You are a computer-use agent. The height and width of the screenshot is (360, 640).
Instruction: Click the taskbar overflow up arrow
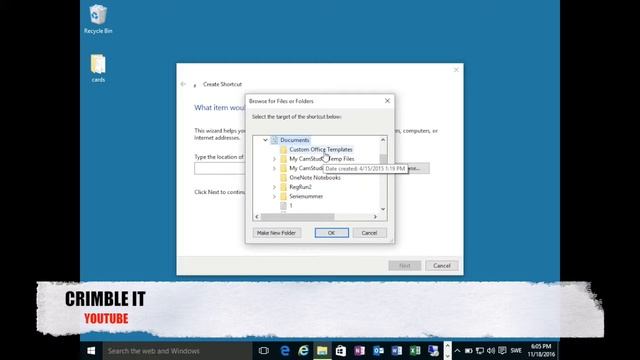(x=447, y=346)
